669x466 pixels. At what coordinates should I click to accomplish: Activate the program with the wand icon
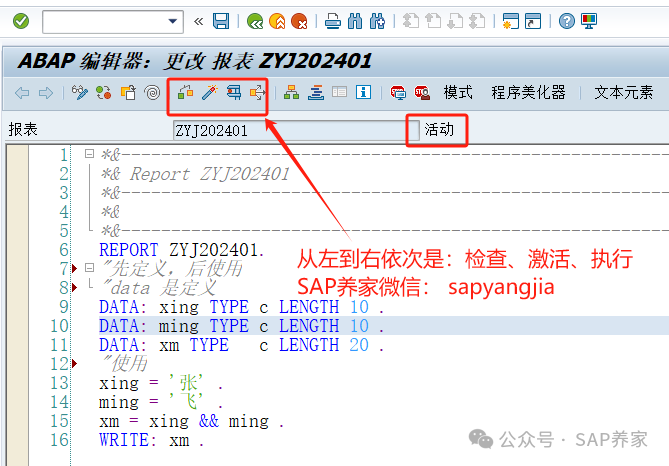point(209,92)
